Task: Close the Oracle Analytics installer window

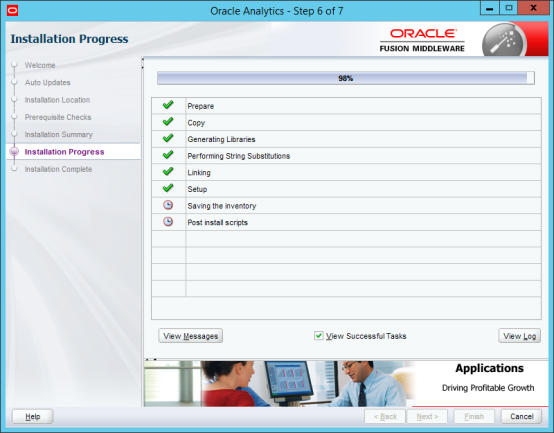Action: tap(534, 8)
